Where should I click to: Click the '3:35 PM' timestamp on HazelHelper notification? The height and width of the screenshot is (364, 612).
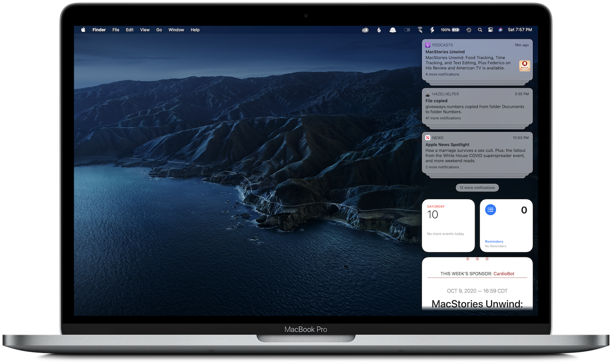[x=521, y=94]
